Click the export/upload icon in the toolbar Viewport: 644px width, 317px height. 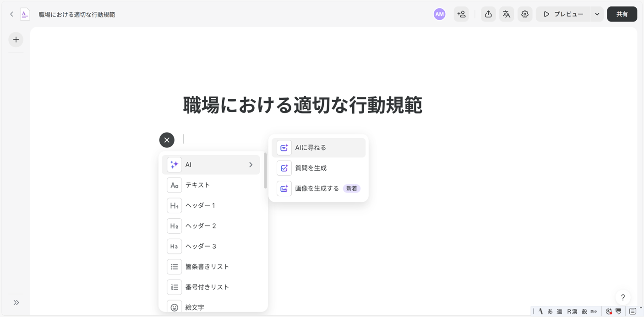[488, 14]
